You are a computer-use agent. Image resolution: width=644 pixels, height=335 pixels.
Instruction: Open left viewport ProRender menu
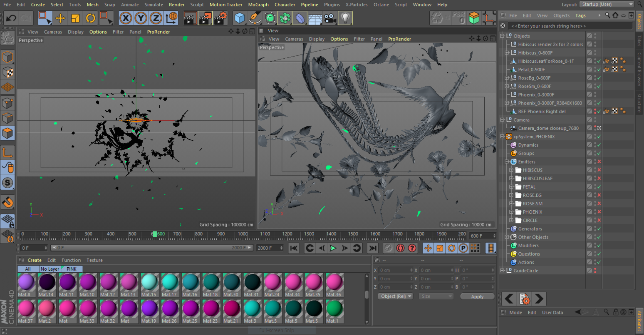[158, 32]
